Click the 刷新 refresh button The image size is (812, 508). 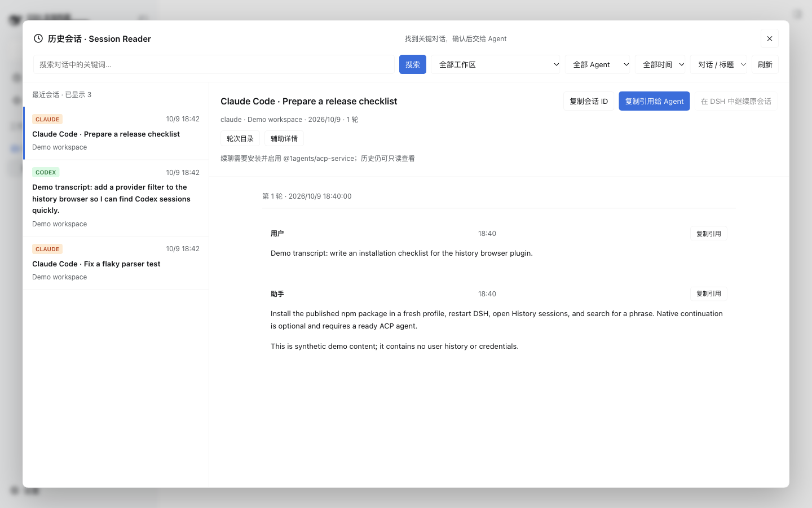[765, 64]
